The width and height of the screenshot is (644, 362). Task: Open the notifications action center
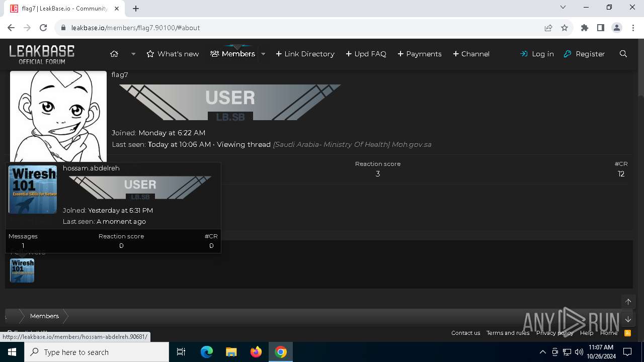(627, 352)
